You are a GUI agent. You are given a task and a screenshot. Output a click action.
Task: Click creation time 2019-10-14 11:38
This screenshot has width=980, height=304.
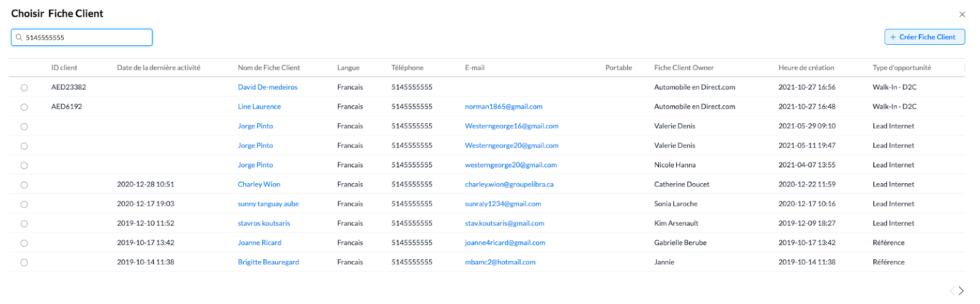pos(807,262)
